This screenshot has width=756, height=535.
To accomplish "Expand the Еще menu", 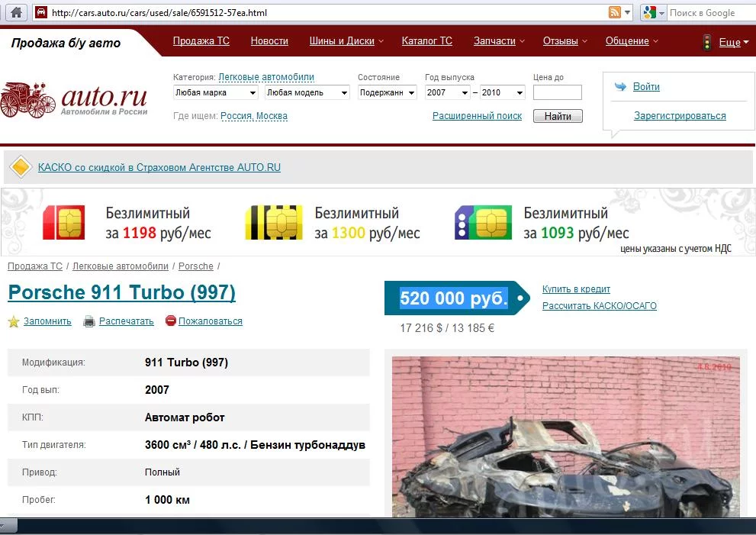I will (734, 43).
